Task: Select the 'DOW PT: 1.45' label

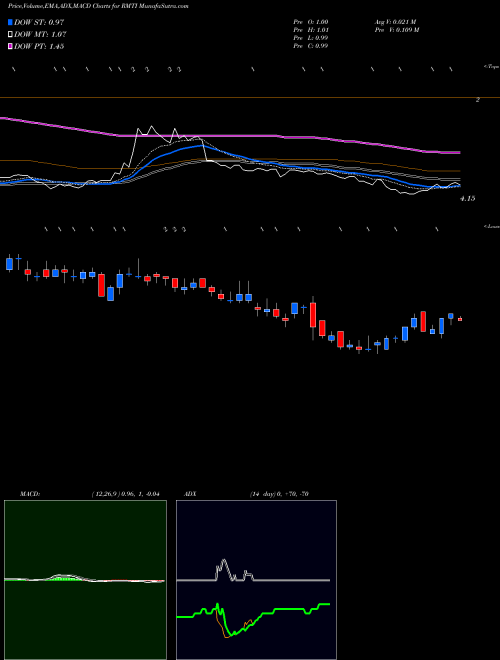Action: 39,46
